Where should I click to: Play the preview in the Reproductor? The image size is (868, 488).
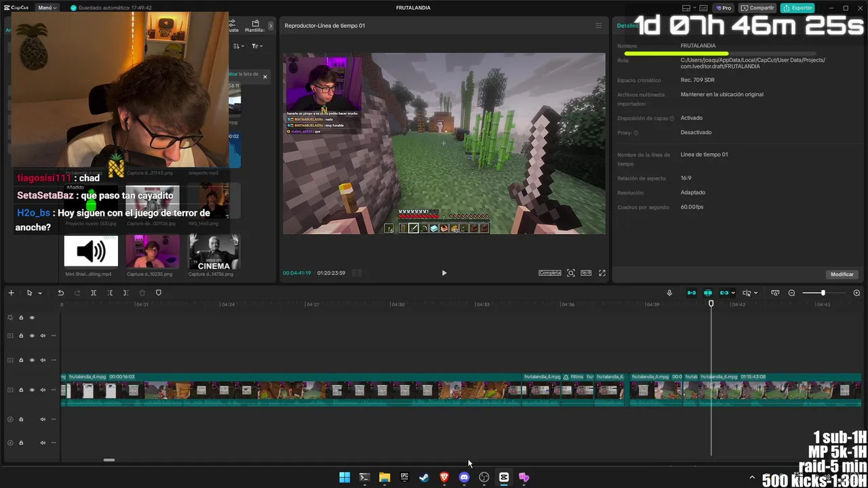pyautogui.click(x=444, y=273)
